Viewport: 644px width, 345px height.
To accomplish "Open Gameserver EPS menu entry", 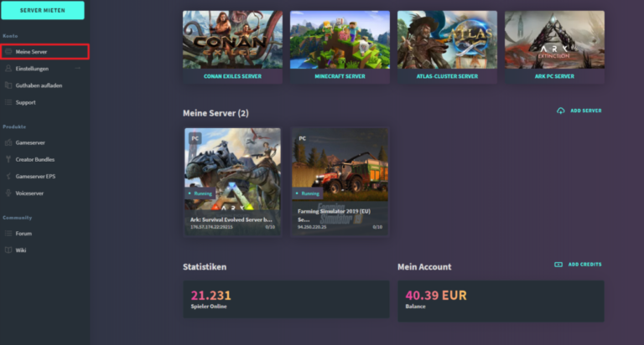I will click(35, 176).
